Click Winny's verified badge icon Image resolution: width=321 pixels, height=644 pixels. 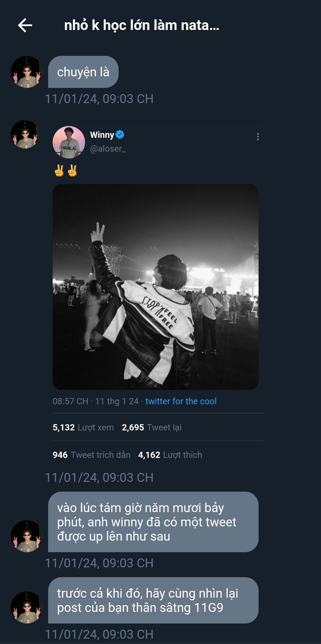[120, 135]
